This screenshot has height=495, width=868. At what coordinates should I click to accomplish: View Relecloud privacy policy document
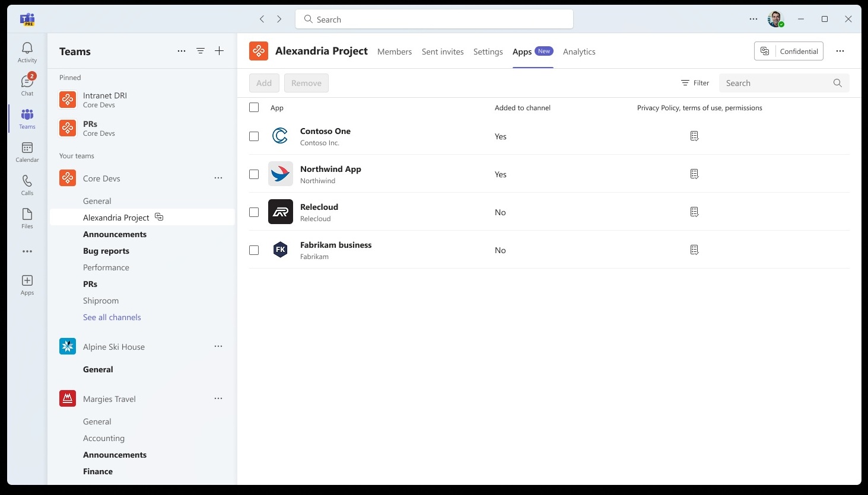coord(694,212)
